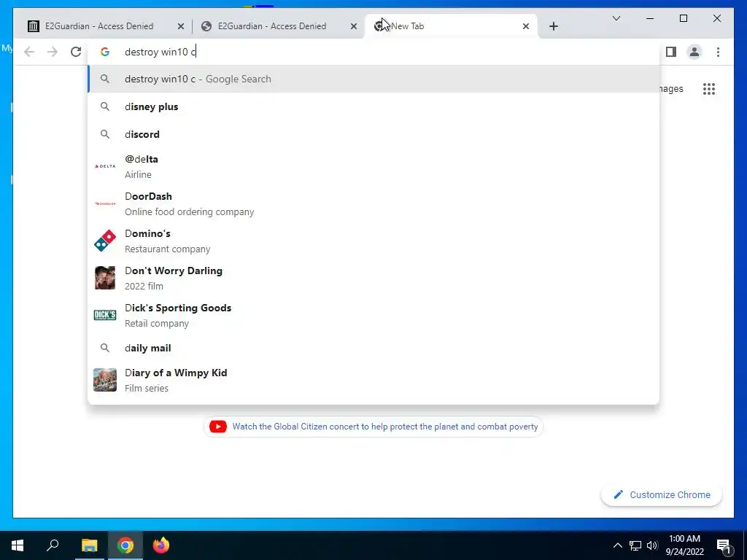The height and width of the screenshot is (560, 747).
Task: Click the DoorDash logo icon
Action: 105,203
